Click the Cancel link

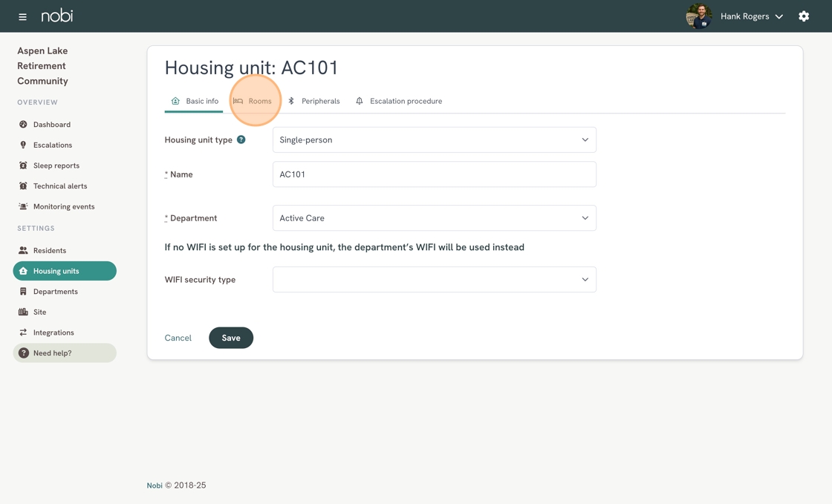coord(178,338)
